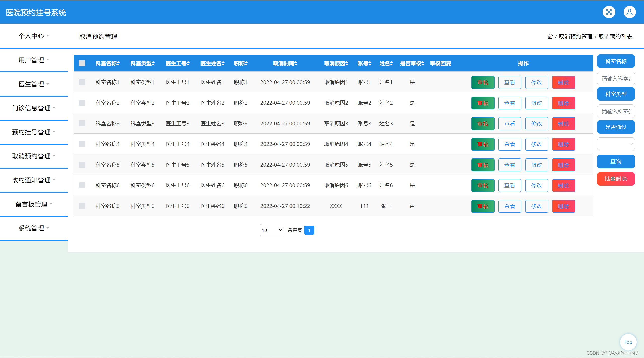Click the cell 2022-04-27 00:10:22
The image size is (644, 358).
(285, 206)
